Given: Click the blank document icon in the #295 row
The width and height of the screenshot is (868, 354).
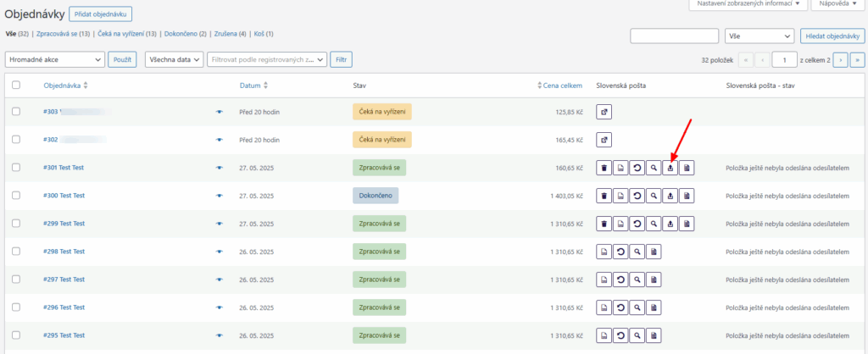Looking at the screenshot, I should click(604, 335).
